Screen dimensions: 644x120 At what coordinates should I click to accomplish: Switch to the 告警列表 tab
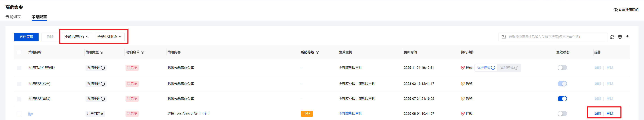pyautogui.click(x=13, y=17)
